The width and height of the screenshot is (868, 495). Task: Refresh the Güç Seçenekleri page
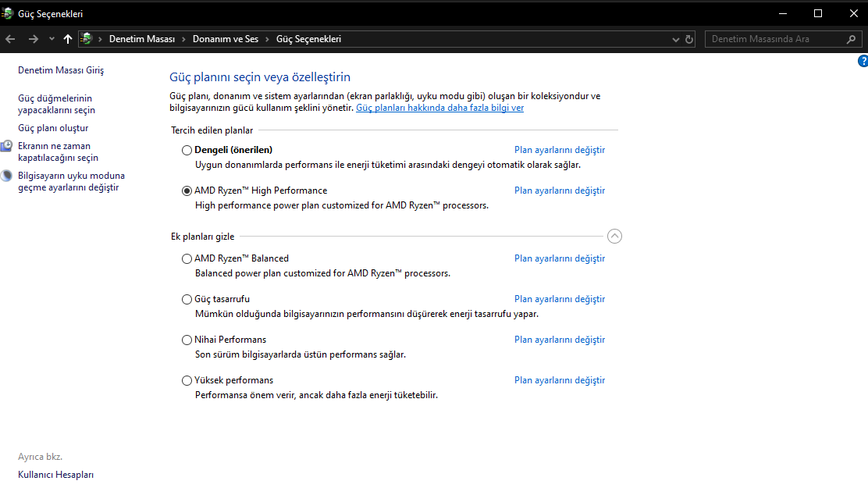point(689,39)
